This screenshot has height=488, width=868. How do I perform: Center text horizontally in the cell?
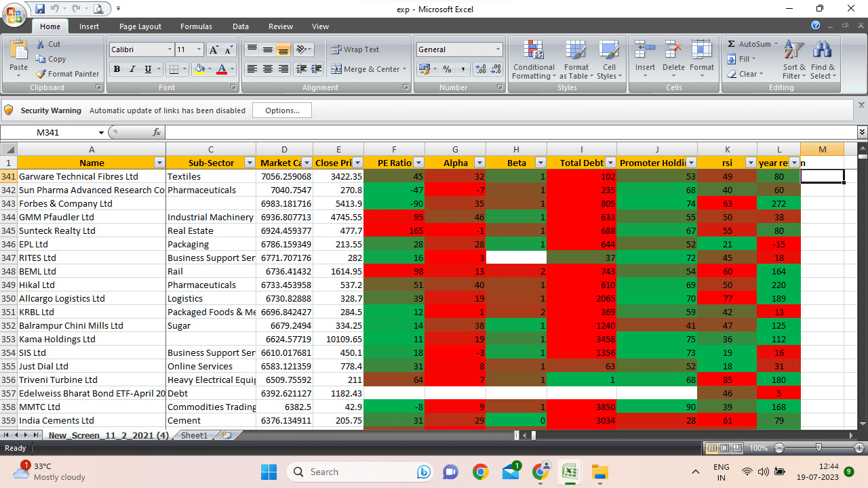click(x=268, y=69)
